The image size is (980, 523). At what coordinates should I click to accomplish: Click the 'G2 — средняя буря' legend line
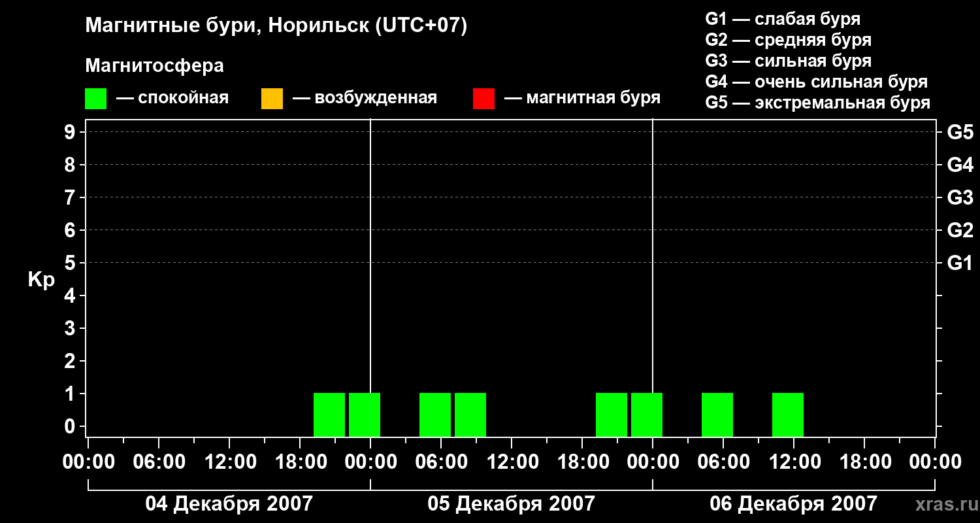(788, 41)
